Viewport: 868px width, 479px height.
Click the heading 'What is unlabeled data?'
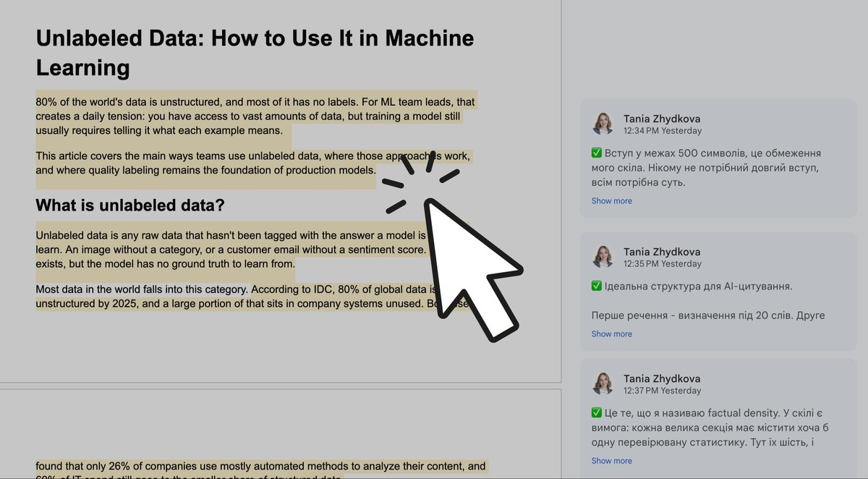pyautogui.click(x=130, y=205)
